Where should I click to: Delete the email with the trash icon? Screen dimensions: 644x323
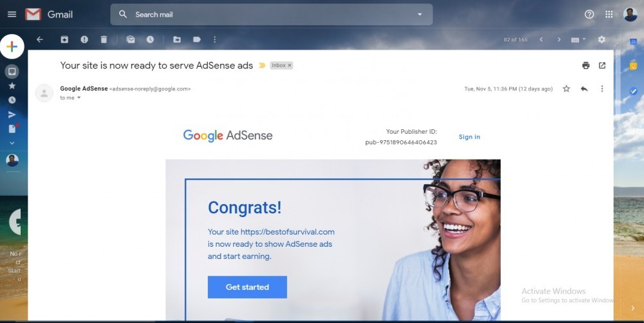tap(104, 39)
